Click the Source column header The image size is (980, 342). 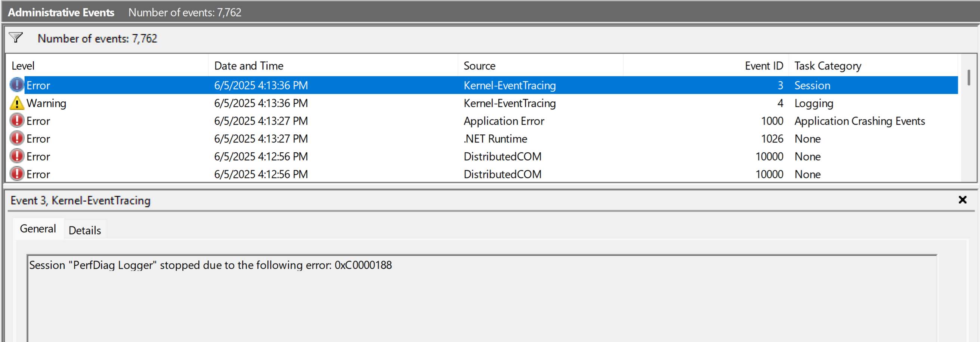tap(479, 66)
